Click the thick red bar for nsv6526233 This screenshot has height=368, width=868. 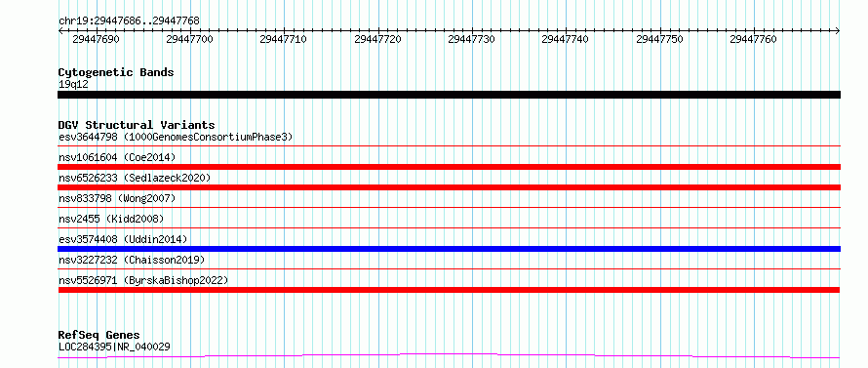(x=449, y=187)
